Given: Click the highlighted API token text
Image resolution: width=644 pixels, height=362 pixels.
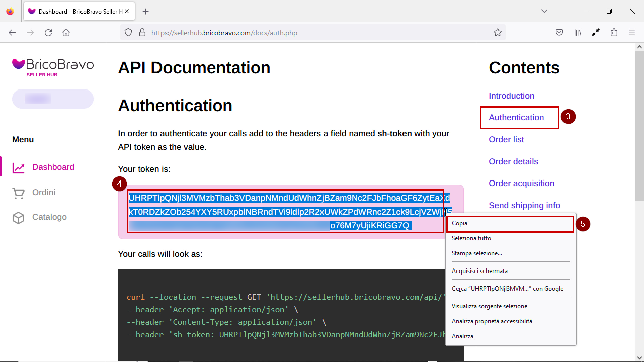Looking at the screenshot, I should click(x=289, y=211).
